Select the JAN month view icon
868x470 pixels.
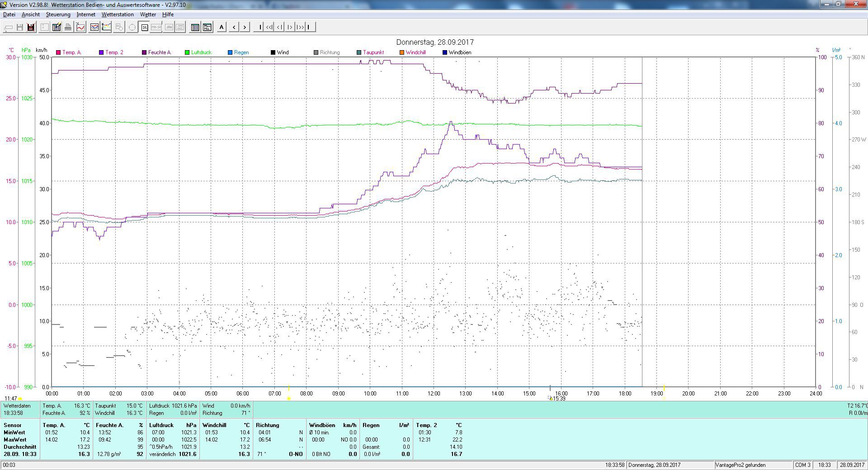tap(169, 27)
